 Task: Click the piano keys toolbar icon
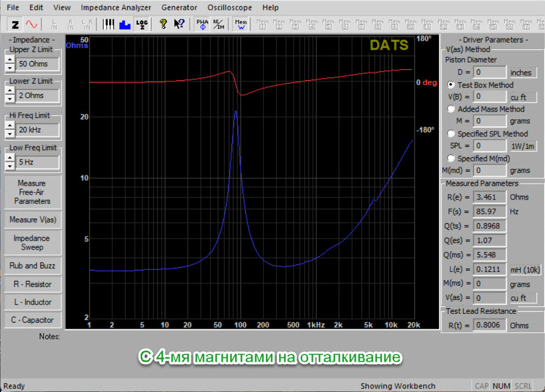click(109, 24)
